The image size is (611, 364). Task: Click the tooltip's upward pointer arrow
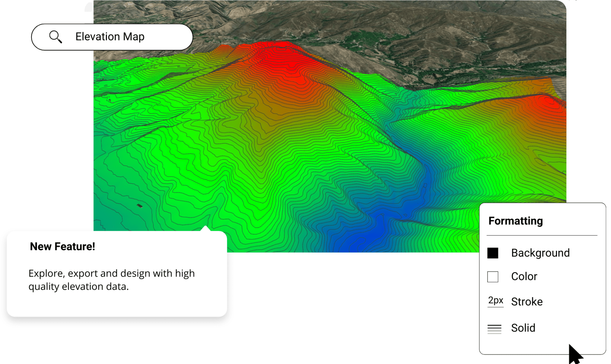click(x=206, y=228)
